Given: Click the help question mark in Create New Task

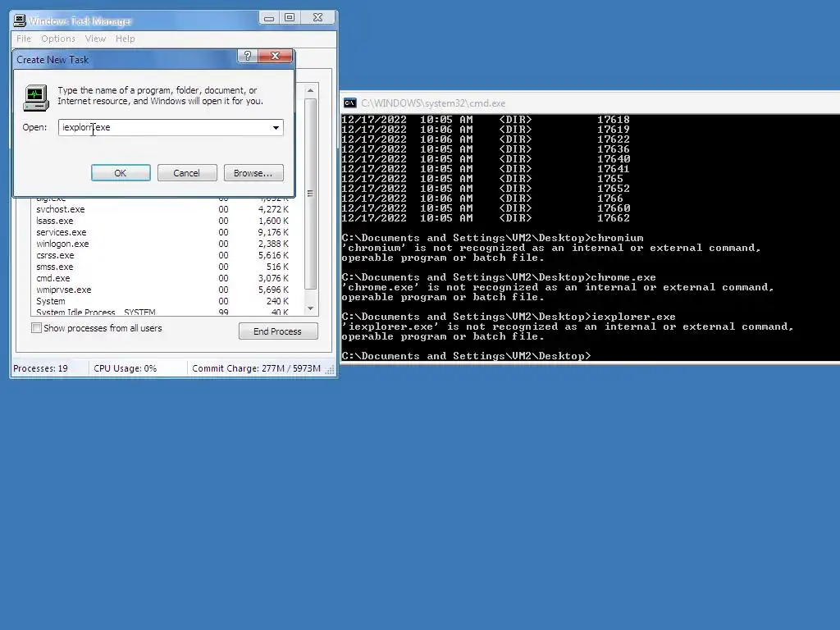Looking at the screenshot, I should [248, 56].
